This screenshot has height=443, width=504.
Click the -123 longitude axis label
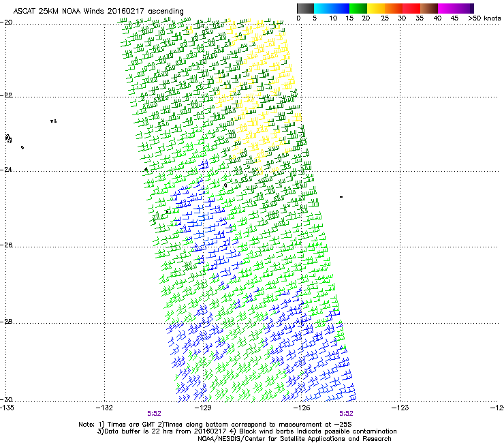pyautogui.click(x=400, y=408)
